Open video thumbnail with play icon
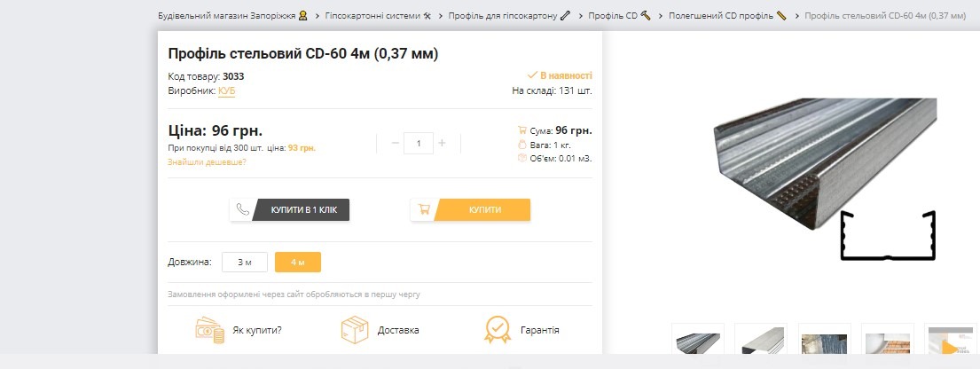Image resolution: width=980 pixels, height=369 pixels. (950, 340)
